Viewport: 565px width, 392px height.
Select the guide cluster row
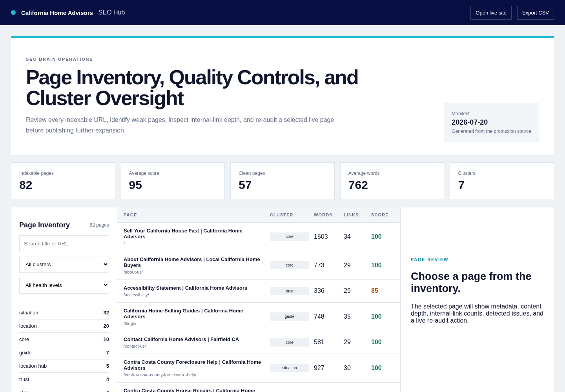click(64, 353)
